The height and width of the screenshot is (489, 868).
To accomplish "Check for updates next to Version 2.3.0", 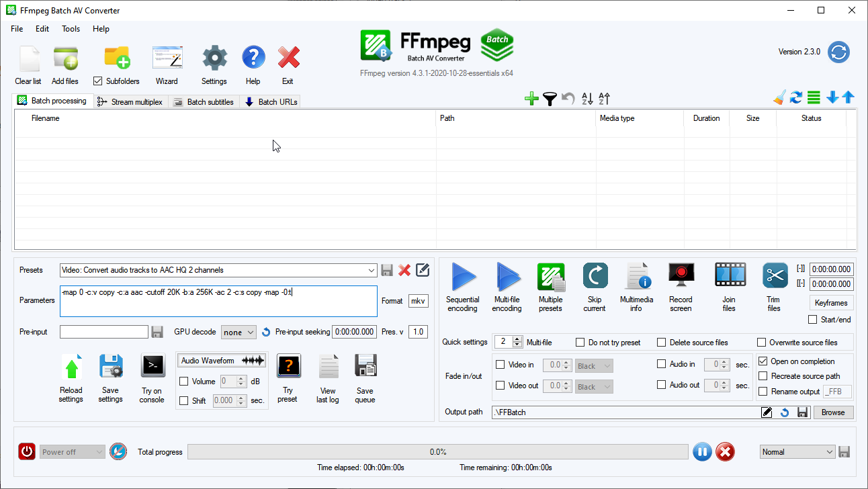I will 838,52.
